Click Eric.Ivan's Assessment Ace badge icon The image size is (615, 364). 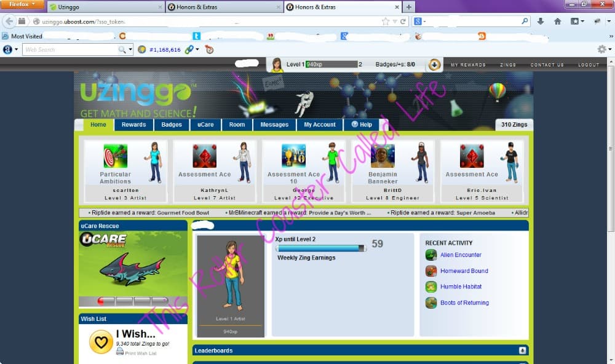click(x=472, y=156)
